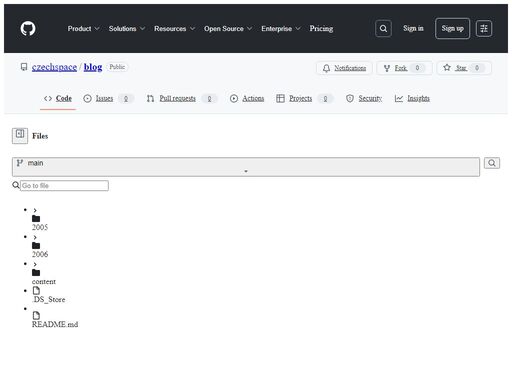Click the Sign up button
The height and width of the screenshot is (384, 512).
pos(452,28)
